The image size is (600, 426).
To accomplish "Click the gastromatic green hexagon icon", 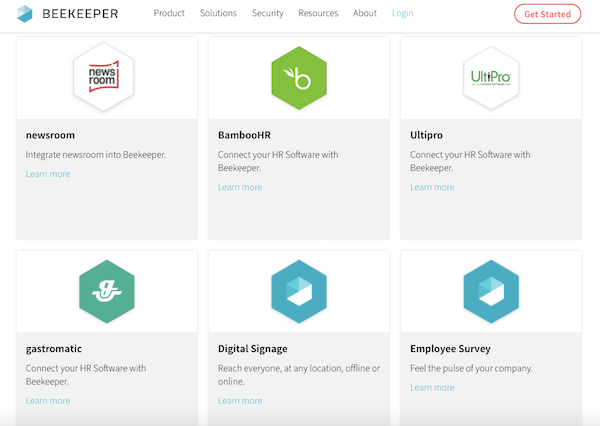I will [107, 292].
